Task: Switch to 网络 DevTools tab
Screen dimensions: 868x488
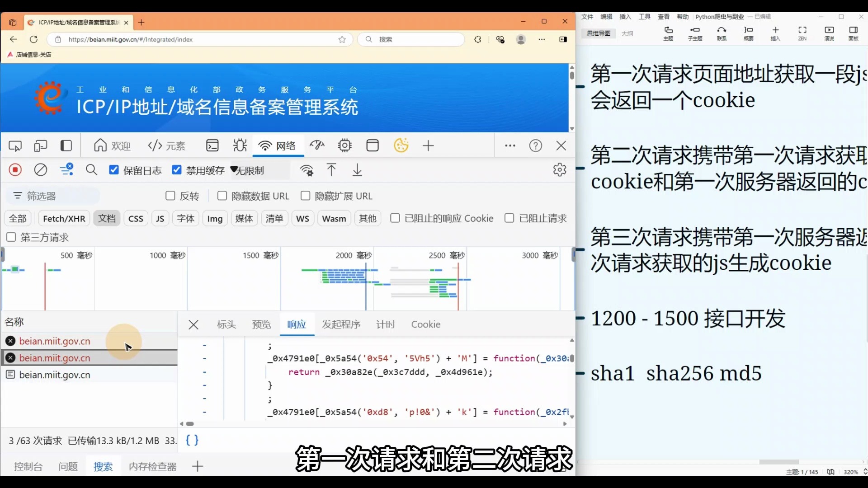Action: point(278,145)
